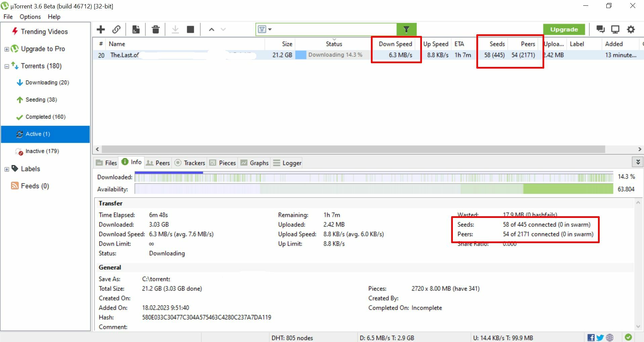Open Trending Videos in the sidebar

tap(44, 32)
